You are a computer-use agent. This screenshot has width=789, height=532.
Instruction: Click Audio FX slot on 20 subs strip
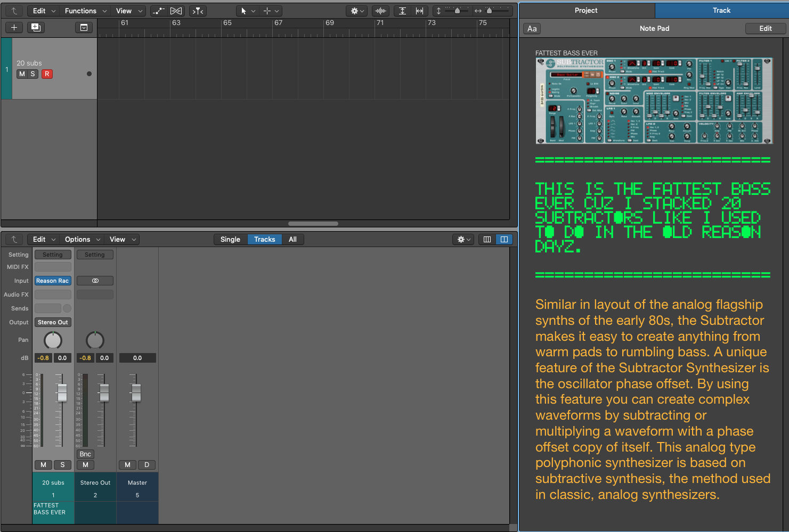(x=53, y=294)
